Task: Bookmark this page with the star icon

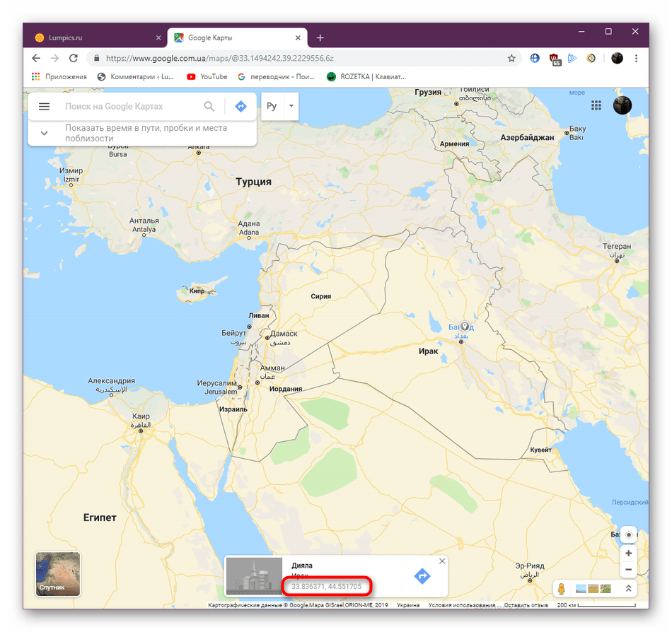Action: [x=511, y=58]
